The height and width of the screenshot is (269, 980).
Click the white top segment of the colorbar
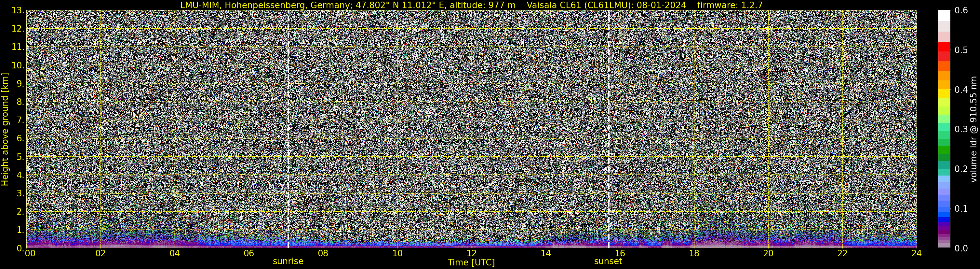pyautogui.click(x=944, y=15)
